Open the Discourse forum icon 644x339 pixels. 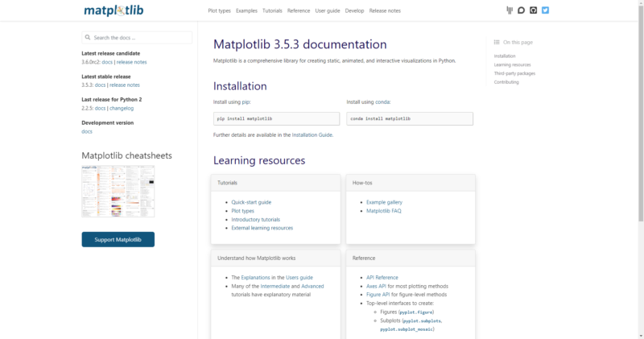[522, 10]
